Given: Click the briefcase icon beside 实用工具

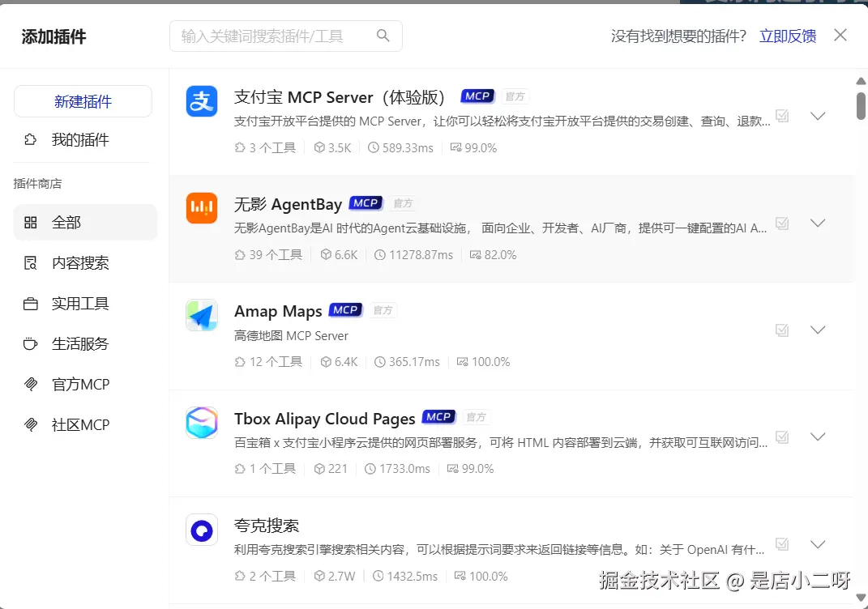Looking at the screenshot, I should coord(31,304).
